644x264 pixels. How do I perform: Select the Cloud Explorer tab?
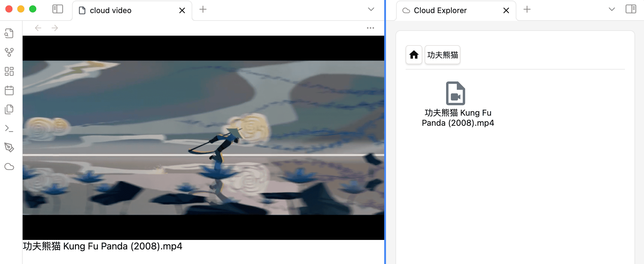click(x=446, y=11)
